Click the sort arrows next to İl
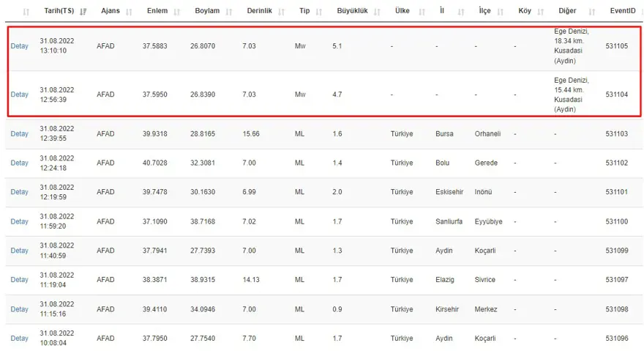 point(461,12)
